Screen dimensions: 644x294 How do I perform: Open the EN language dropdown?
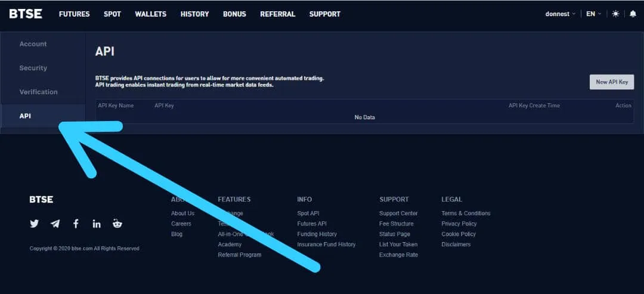click(593, 14)
